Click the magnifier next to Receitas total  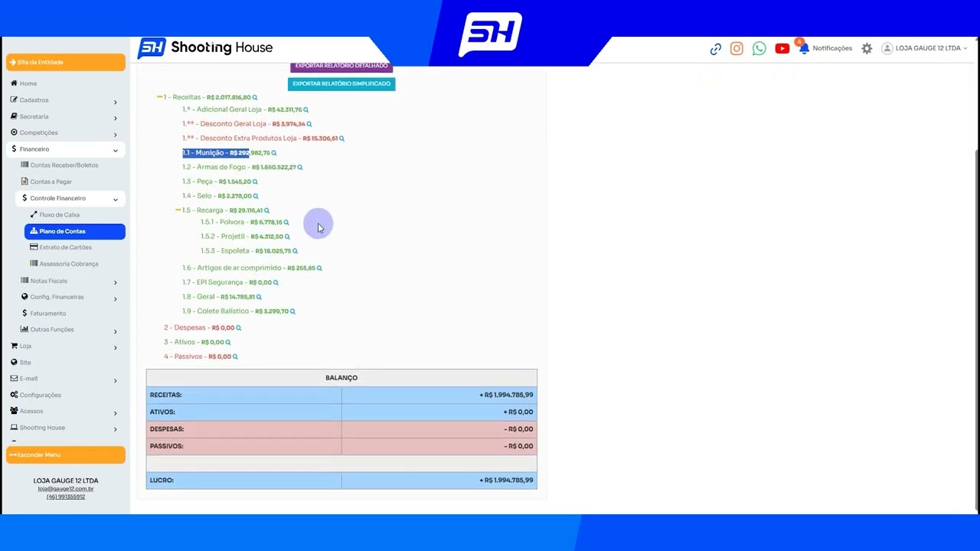coord(255,97)
